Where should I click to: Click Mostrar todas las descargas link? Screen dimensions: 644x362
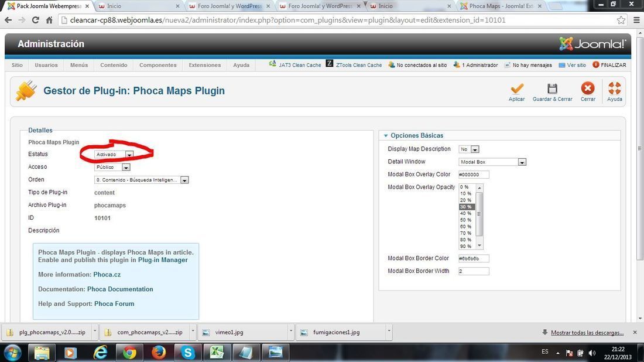587,332
